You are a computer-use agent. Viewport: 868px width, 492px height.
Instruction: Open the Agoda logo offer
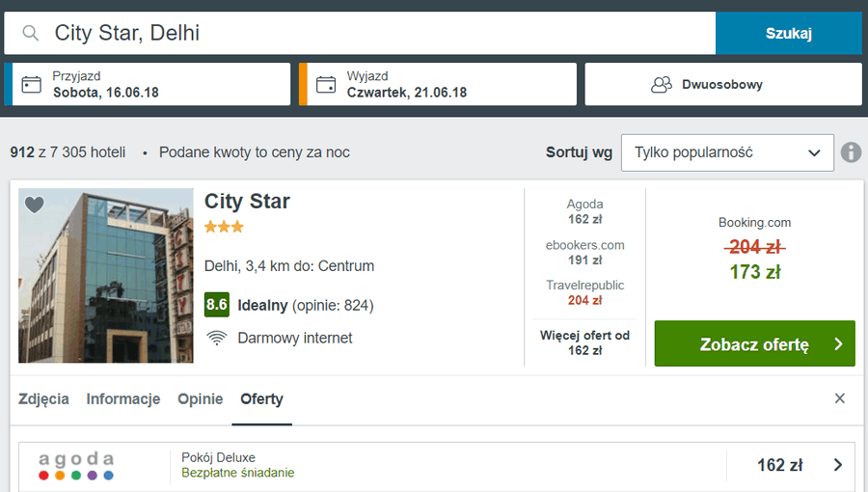pyautogui.click(x=76, y=465)
